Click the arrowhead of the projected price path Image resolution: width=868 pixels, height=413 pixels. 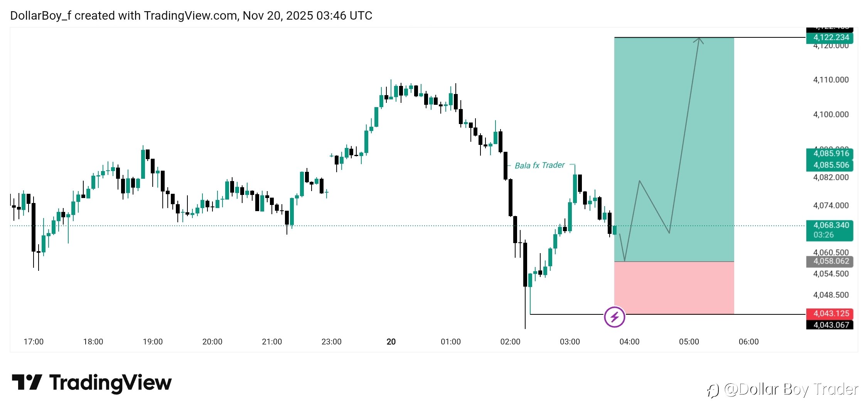(699, 40)
